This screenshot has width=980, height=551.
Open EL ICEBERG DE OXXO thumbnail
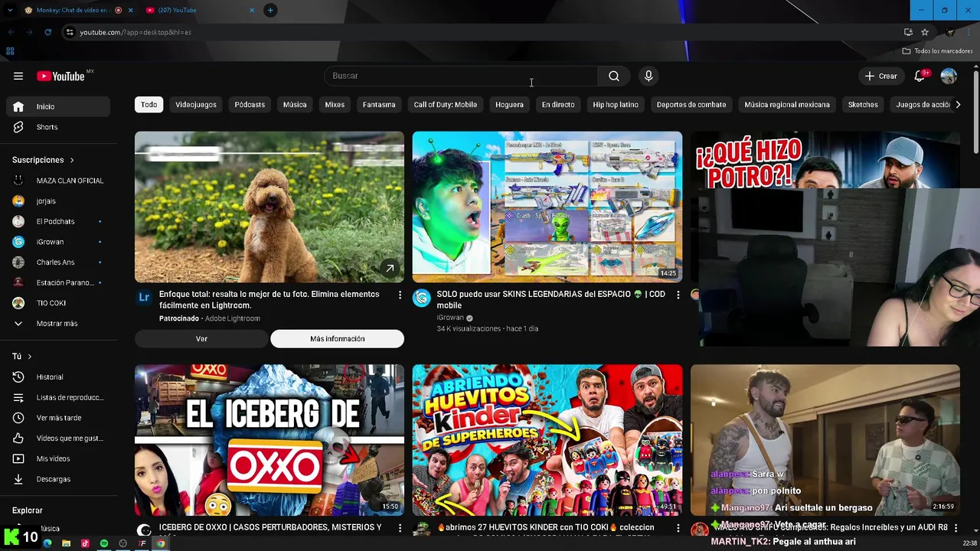tap(269, 440)
